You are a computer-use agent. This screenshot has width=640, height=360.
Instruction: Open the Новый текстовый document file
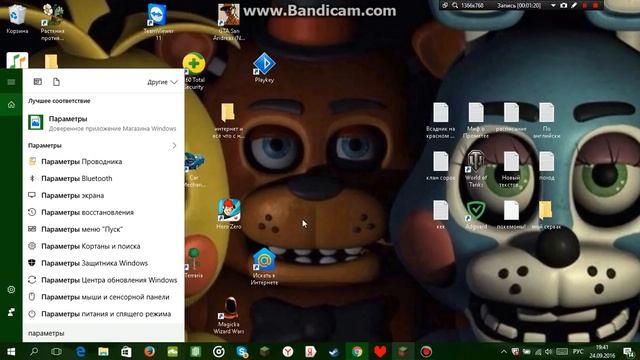tap(511, 169)
